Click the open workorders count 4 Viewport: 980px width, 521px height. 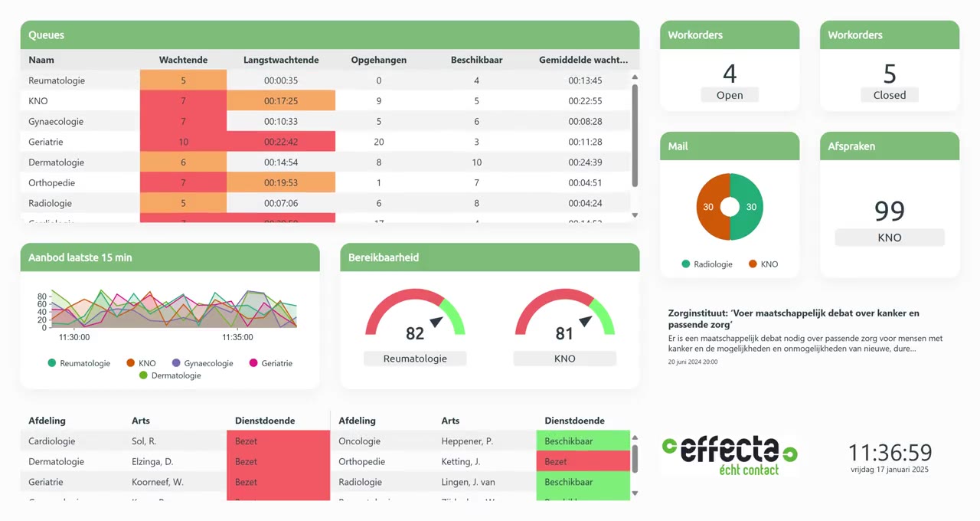(730, 74)
